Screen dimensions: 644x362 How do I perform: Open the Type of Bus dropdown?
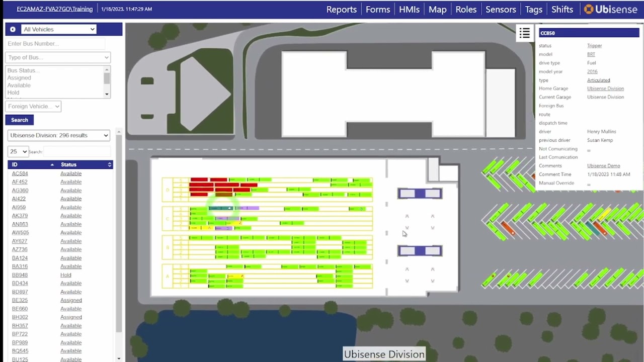[58, 57]
